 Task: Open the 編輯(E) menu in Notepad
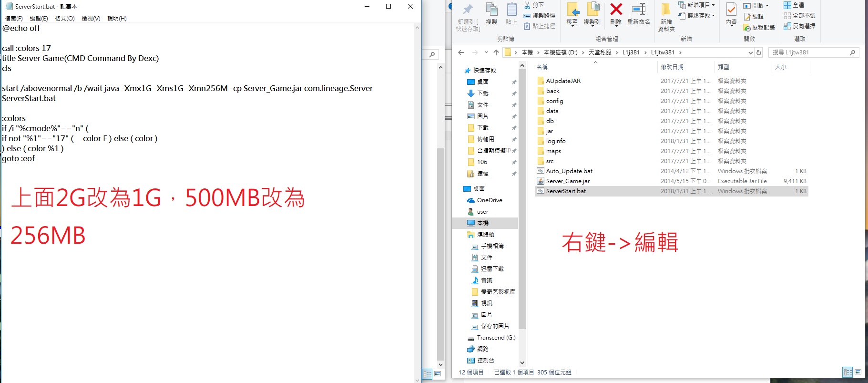39,19
